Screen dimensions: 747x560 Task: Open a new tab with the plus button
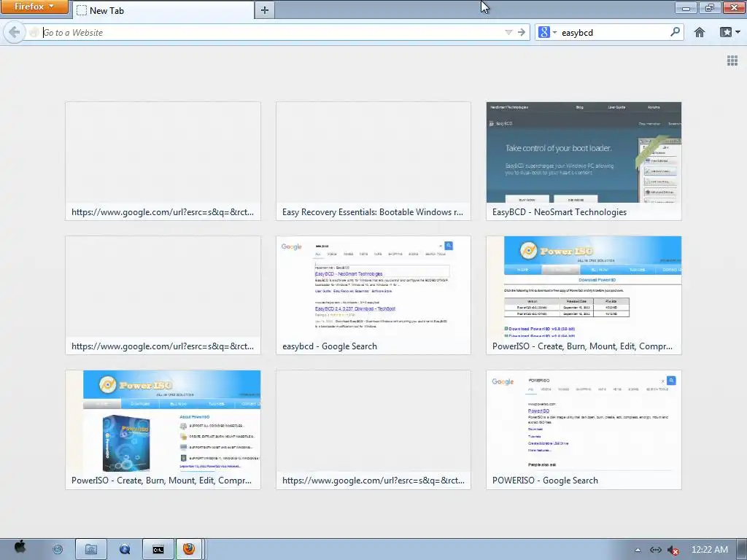pos(264,10)
